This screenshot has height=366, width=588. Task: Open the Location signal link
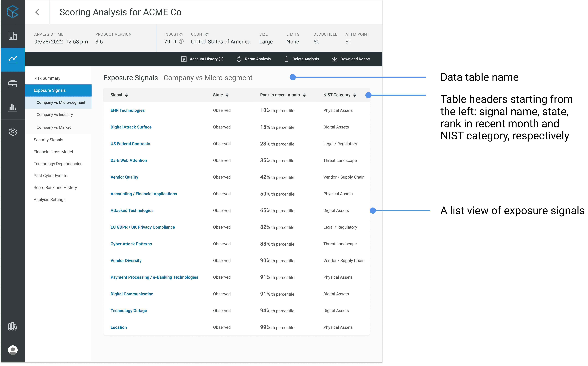pos(119,327)
